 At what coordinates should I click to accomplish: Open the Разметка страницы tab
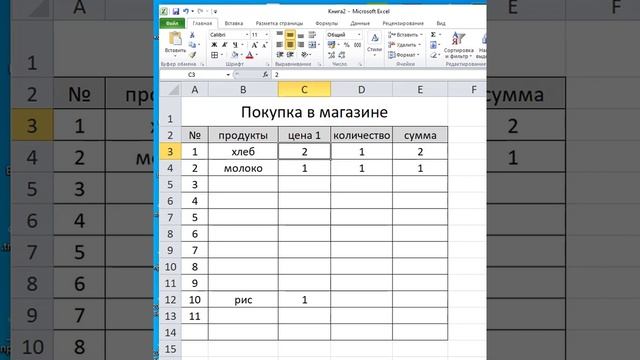[x=279, y=23]
